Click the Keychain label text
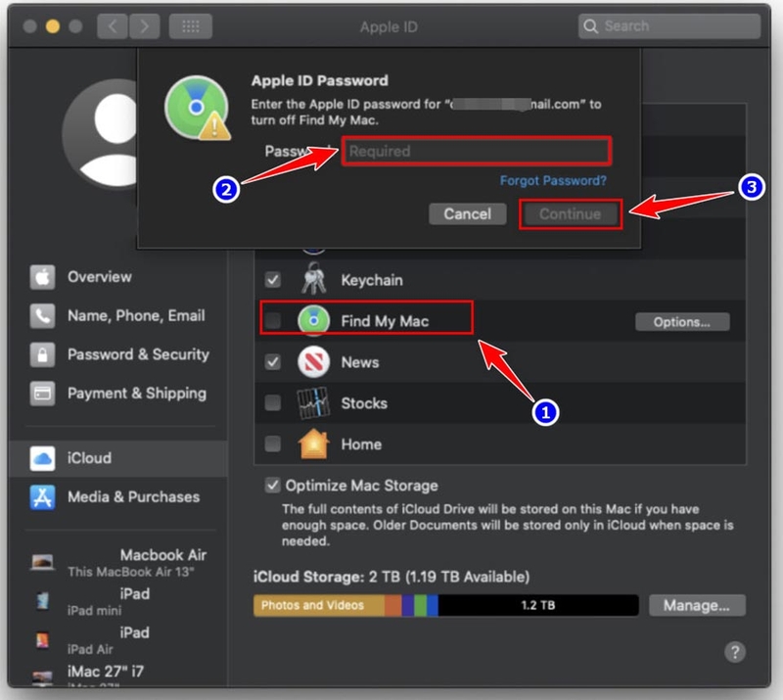783x700 pixels. pyautogui.click(x=372, y=280)
